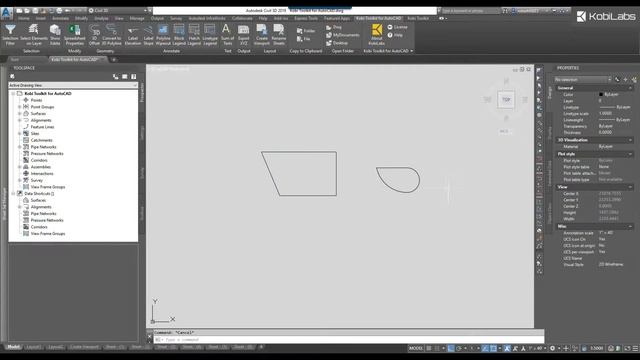640x360 pixels.
Task: Open the status bar customization menu
Action: tap(635, 348)
